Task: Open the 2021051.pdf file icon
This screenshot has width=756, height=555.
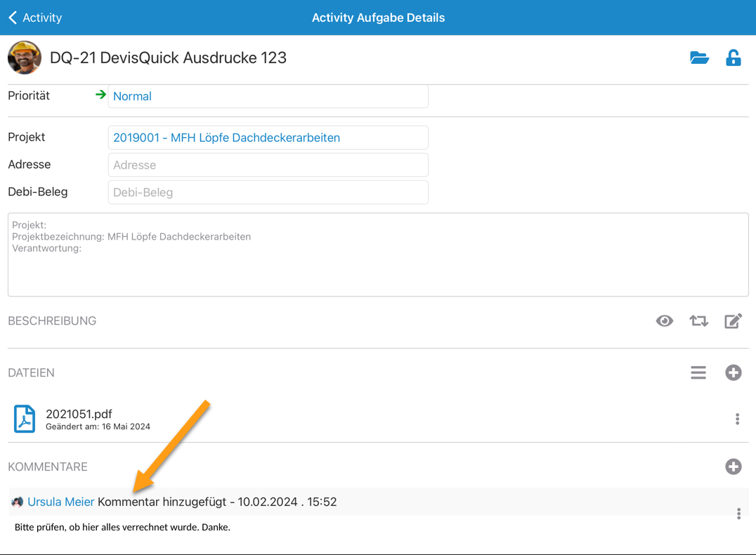Action: (25, 419)
